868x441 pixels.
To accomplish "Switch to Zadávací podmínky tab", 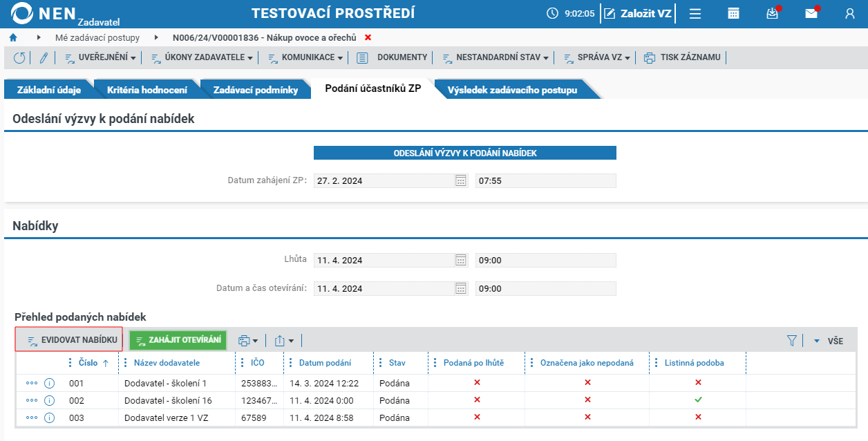I will click(x=256, y=90).
